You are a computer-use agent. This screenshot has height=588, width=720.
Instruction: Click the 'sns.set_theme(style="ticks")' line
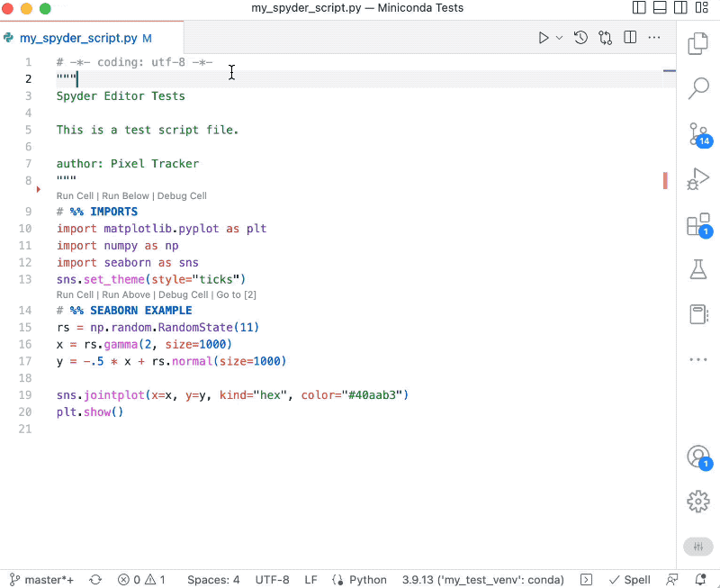(151, 279)
